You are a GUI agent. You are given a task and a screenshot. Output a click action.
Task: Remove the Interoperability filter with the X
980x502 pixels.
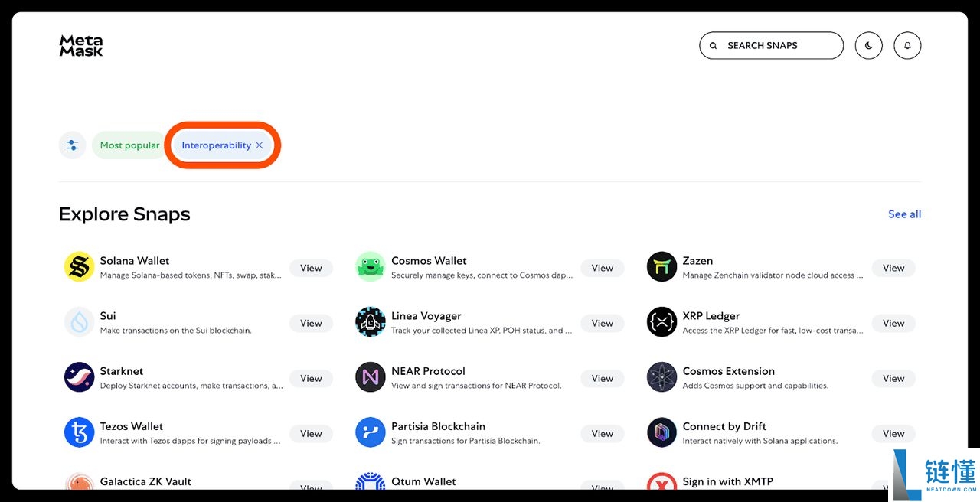[260, 145]
